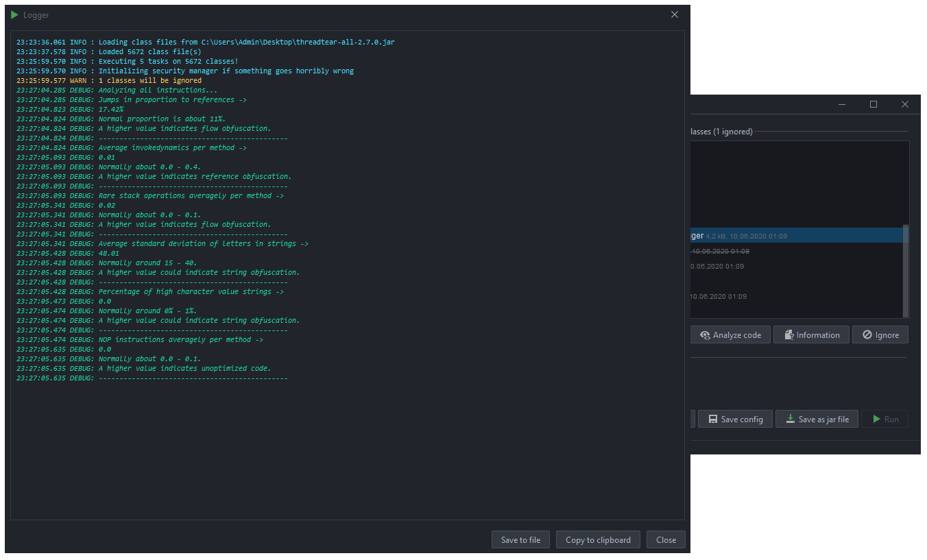This screenshot has width=927, height=560.
Task: Copy the log to clipboard
Action: 598,539
